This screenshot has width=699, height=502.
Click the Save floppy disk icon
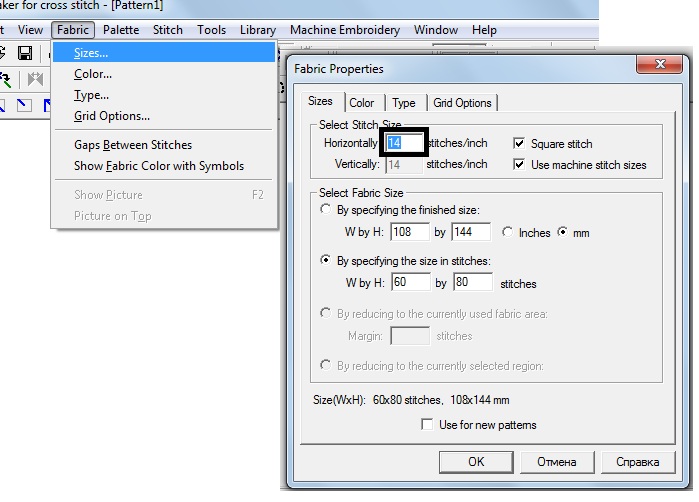25,53
